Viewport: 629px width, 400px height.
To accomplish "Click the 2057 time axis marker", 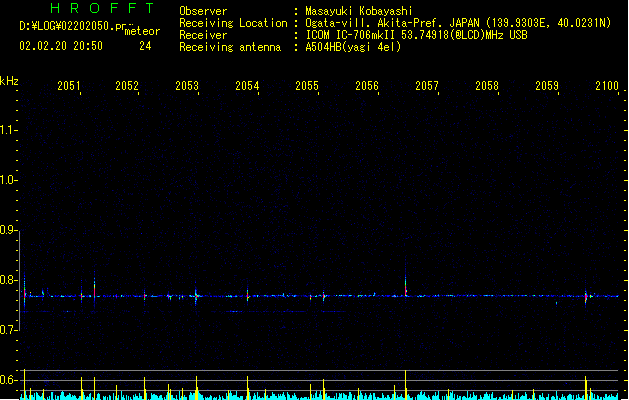I will pyautogui.click(x=427, y=86).
